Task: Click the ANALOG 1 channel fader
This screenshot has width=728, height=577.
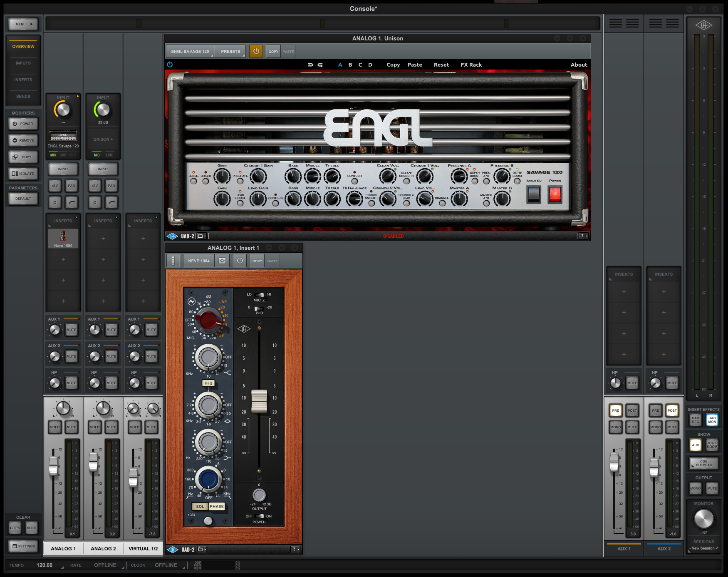Action: [53, 465]
